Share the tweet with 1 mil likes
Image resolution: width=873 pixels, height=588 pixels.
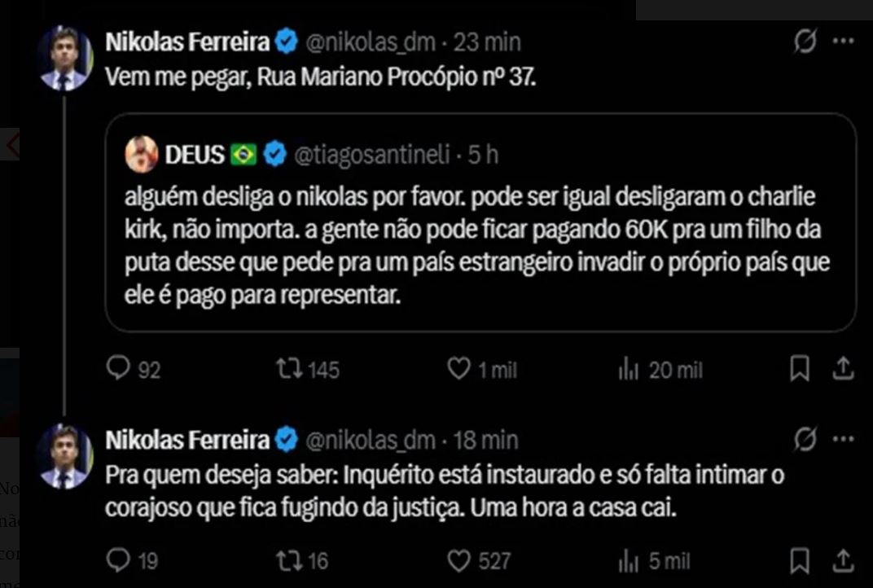(x=843, y=371)
